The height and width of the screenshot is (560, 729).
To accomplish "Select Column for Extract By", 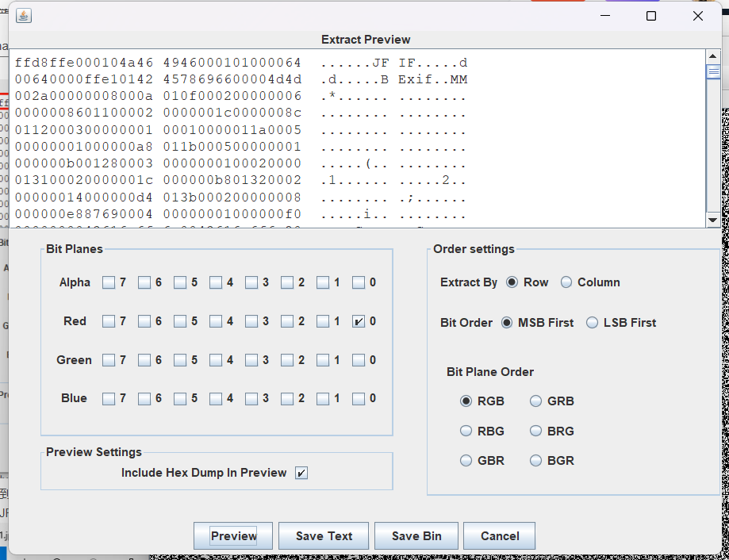I will point(566,282).
